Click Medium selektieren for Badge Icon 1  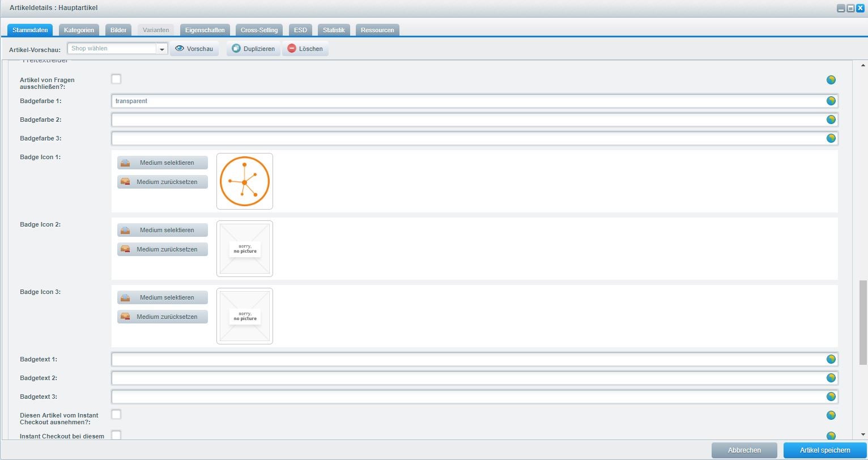point(163,163)
